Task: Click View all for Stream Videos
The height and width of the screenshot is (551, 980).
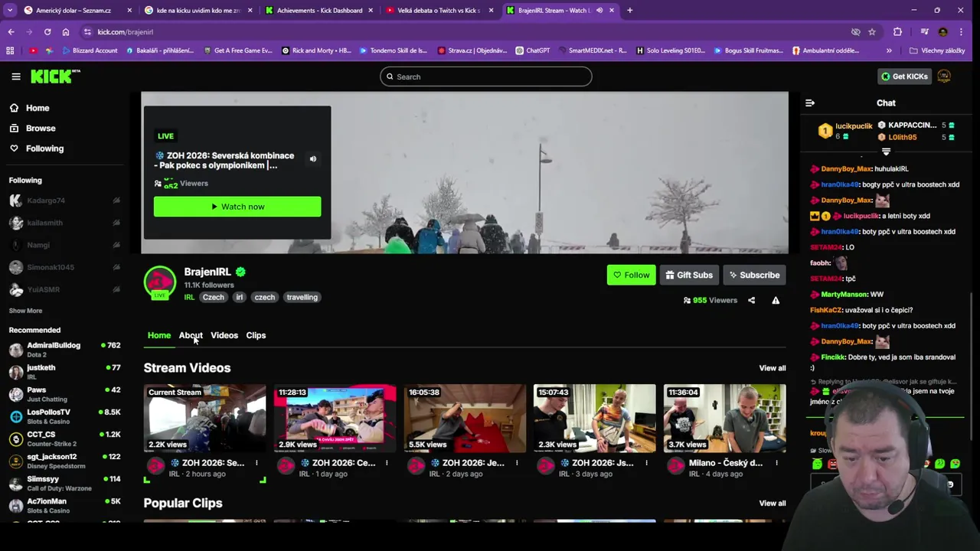Action: 772,368
